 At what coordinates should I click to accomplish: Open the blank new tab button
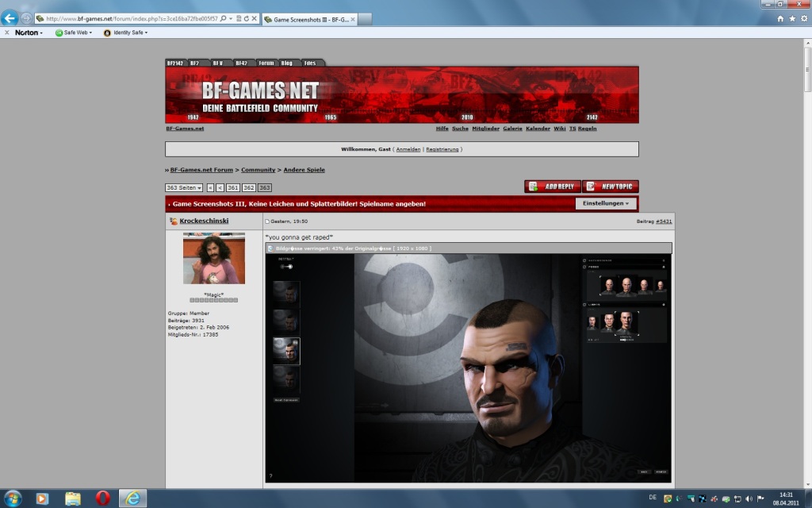pos(365,19)
